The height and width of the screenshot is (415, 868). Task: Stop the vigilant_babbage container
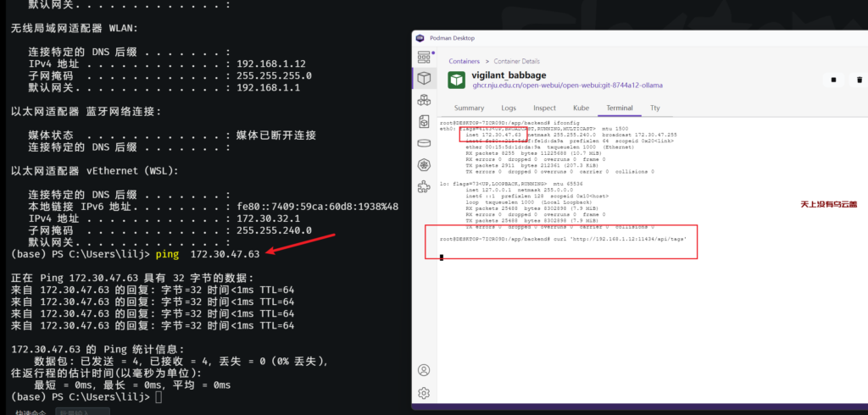[x=833, y=80]
